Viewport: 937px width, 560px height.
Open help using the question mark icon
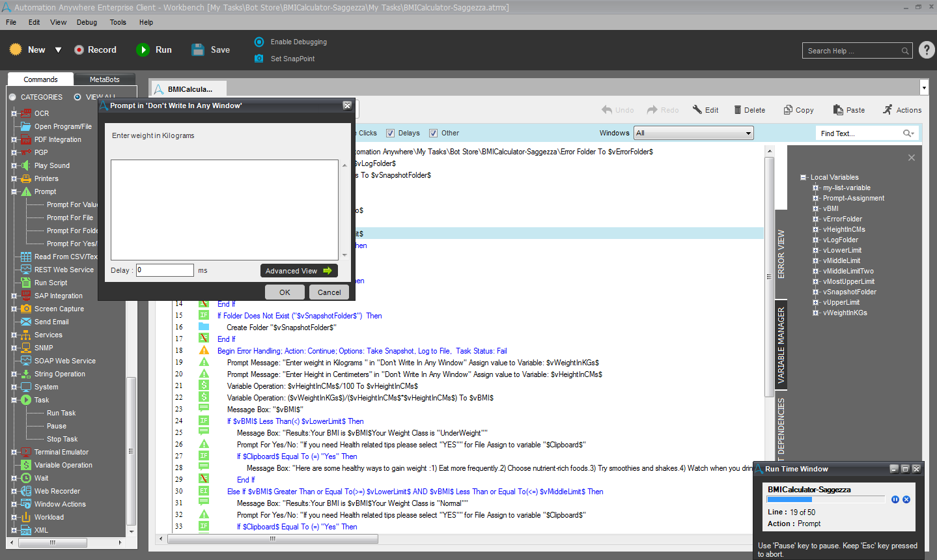tap(927, 50)
